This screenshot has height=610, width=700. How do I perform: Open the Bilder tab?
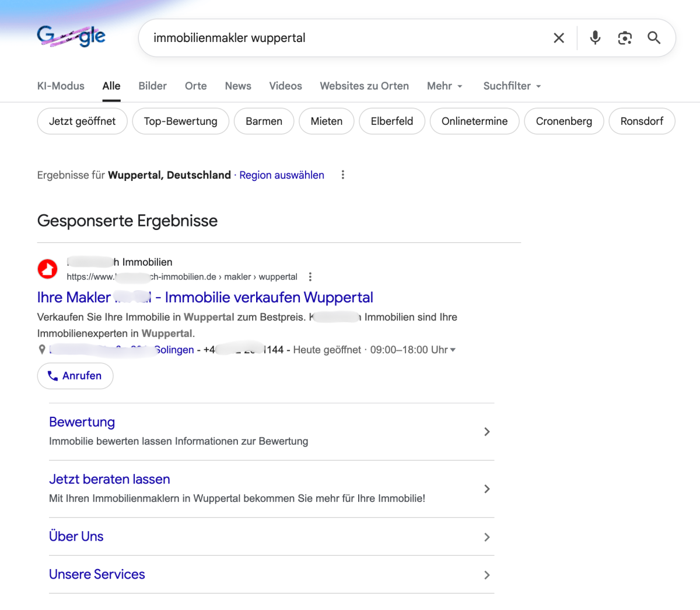pos(153,86)
